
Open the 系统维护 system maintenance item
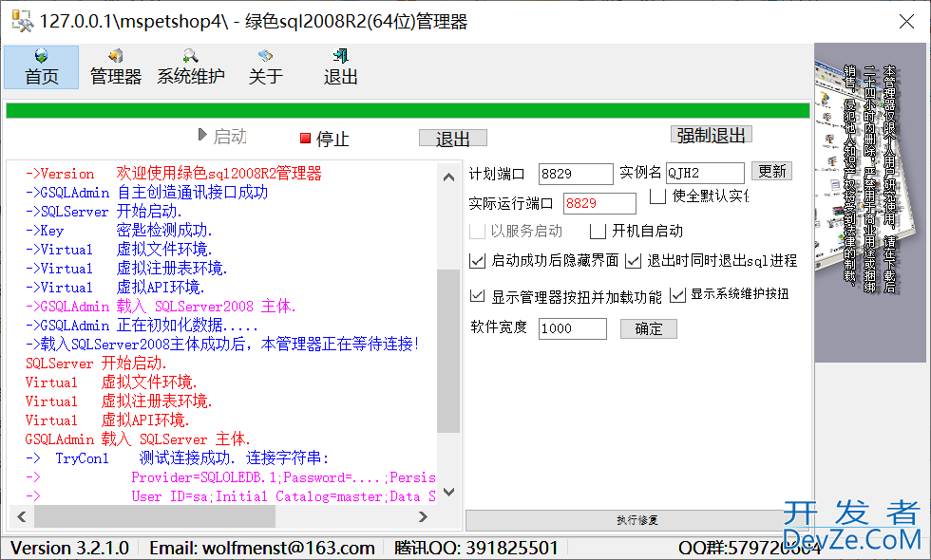(x=191, y=67)
